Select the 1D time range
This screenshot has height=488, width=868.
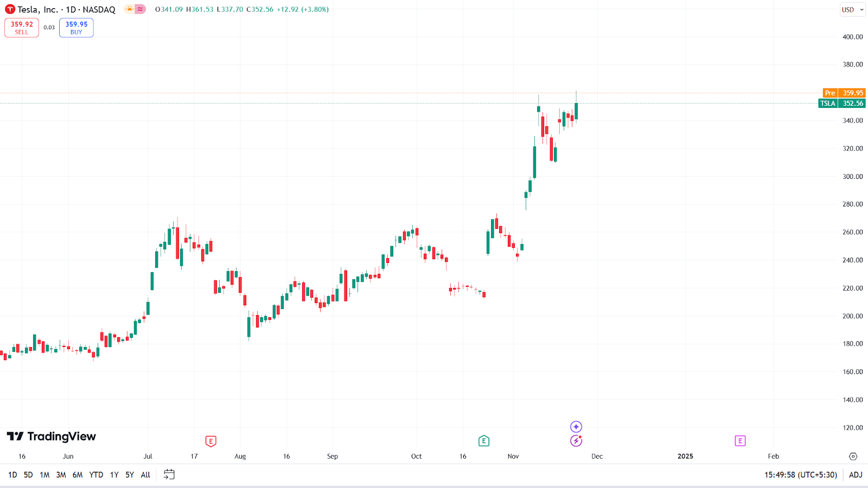point(12,474)
